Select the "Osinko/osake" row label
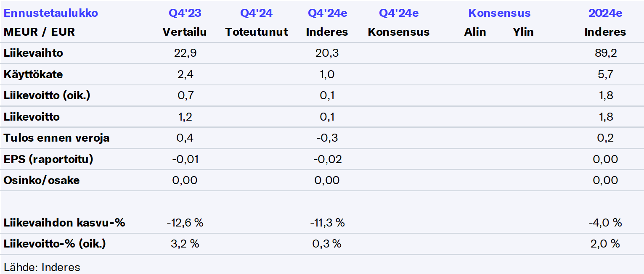 tap(42, 180)
